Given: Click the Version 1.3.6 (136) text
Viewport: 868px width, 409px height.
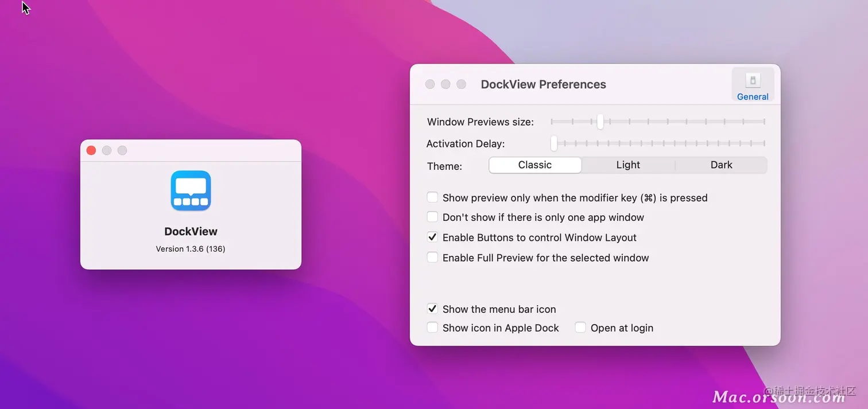Looking at the screenshot, I should 191,249.
